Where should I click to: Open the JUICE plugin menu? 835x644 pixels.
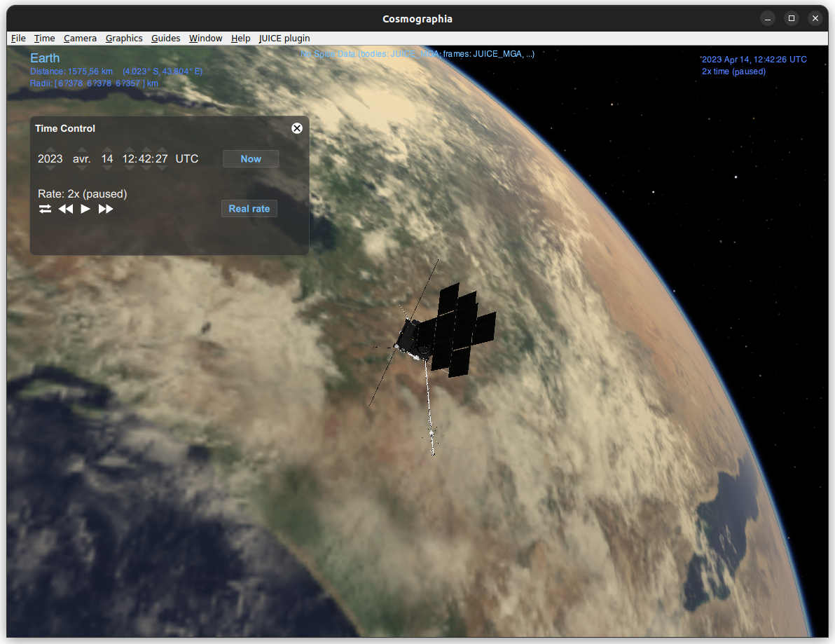(284, 39)
